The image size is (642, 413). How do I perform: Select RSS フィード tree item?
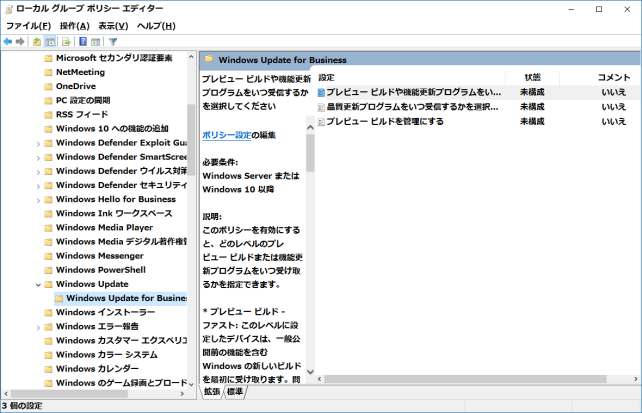coord(82,115)
